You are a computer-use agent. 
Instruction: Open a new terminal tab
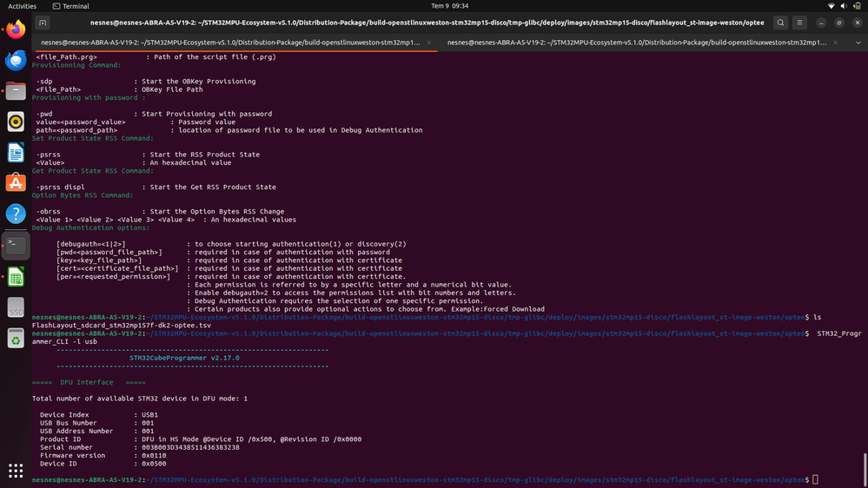(x=43, y=23)
